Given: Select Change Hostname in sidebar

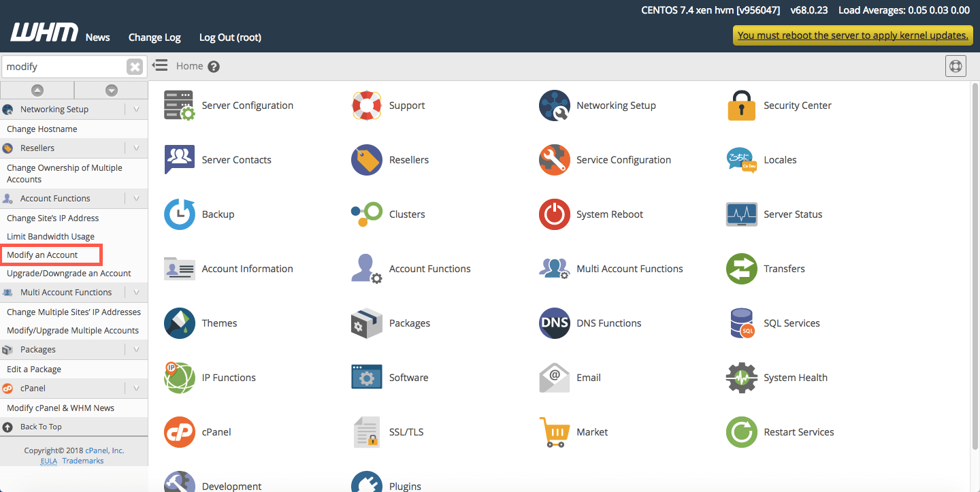Looking at the screenshot, I should point(42,129).
